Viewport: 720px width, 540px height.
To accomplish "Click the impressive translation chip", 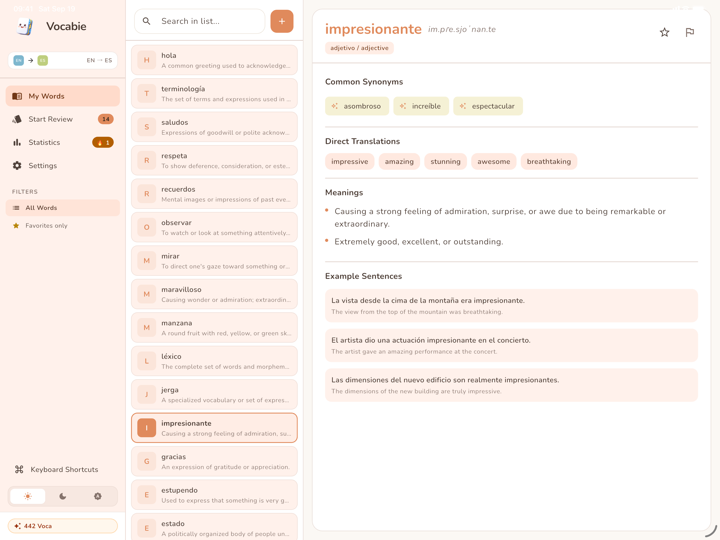I will point(349,162).
